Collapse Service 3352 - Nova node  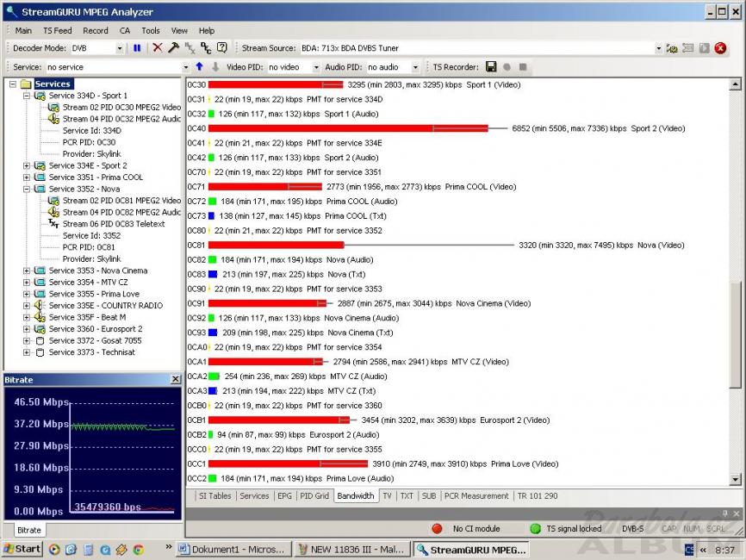click(27, 189)
